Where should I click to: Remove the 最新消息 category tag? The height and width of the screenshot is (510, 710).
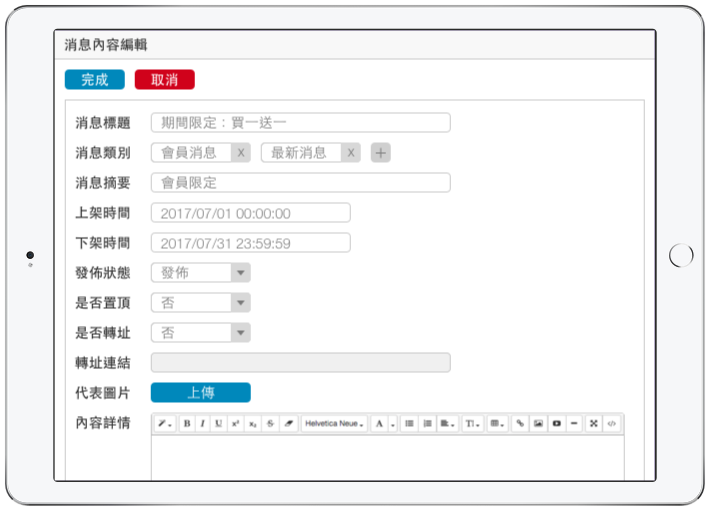[x=351, y=153]
